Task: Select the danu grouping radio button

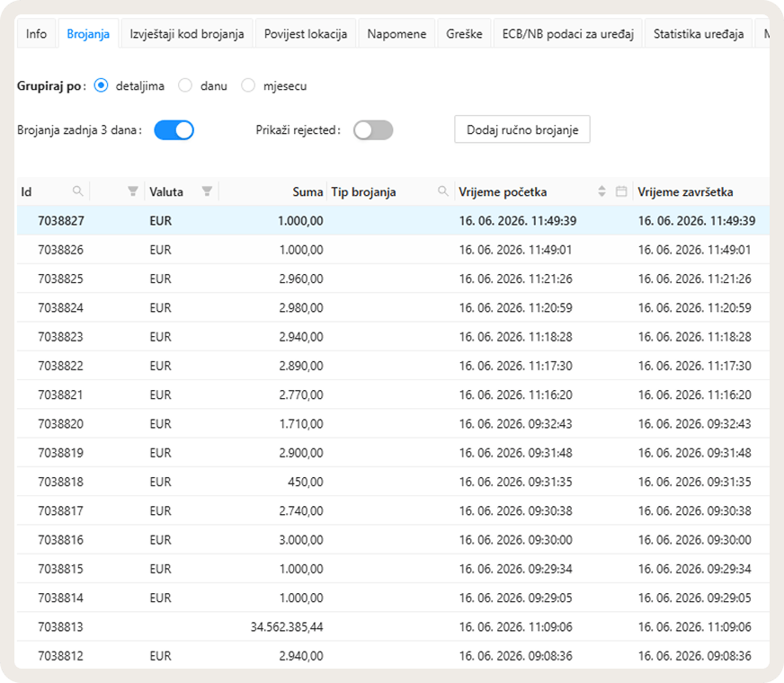Action: tap(185, 86)
